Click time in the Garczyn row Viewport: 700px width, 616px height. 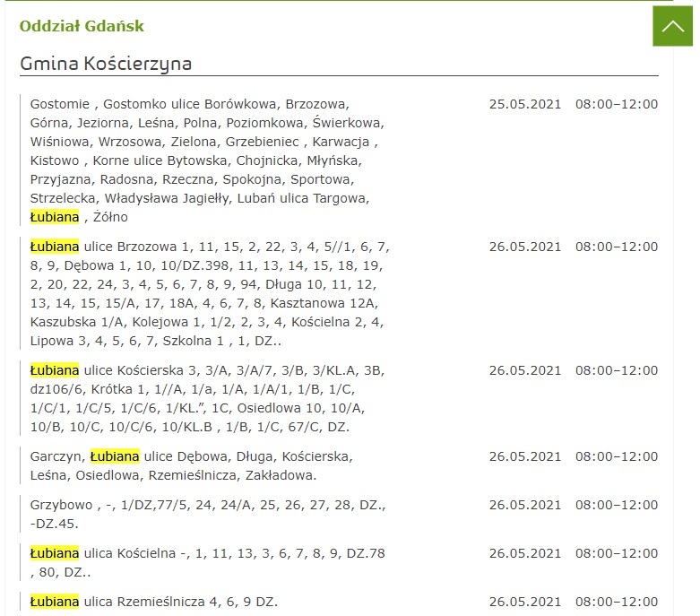(617, 456)
